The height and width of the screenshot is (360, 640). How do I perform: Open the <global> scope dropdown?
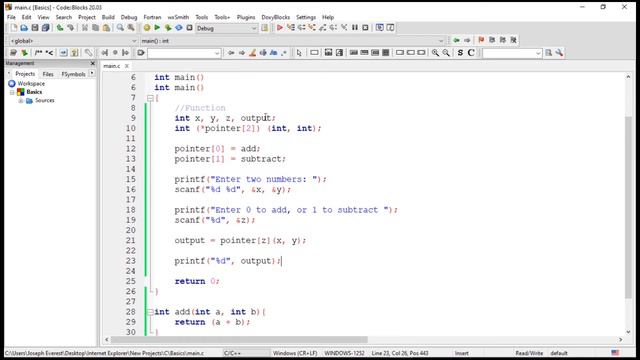(73, 41)
